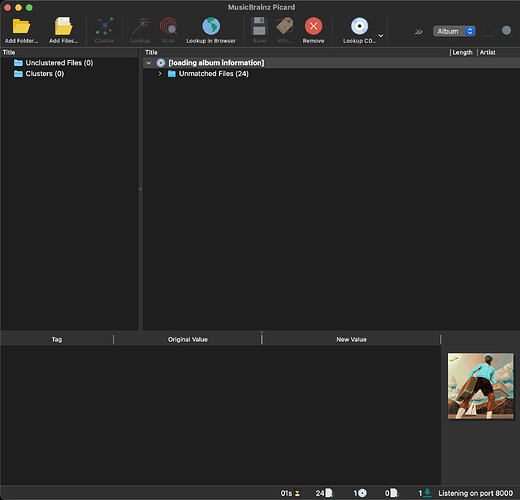Click the Clusters folder icon

coord(18,74)
